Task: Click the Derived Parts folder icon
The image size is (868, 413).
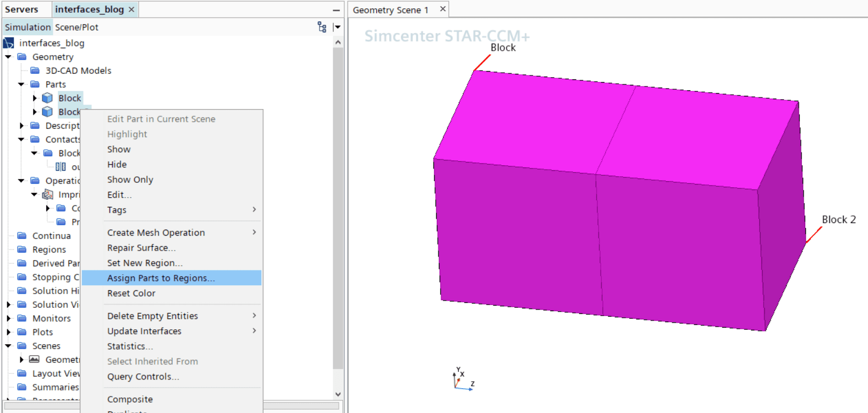Action: click(x=22, y=263)
